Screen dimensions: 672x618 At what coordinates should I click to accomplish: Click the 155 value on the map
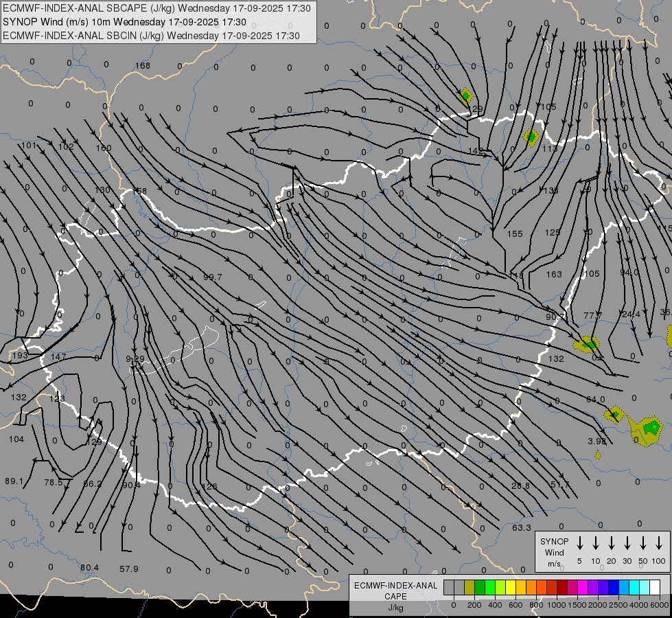[x=515, y=233]
